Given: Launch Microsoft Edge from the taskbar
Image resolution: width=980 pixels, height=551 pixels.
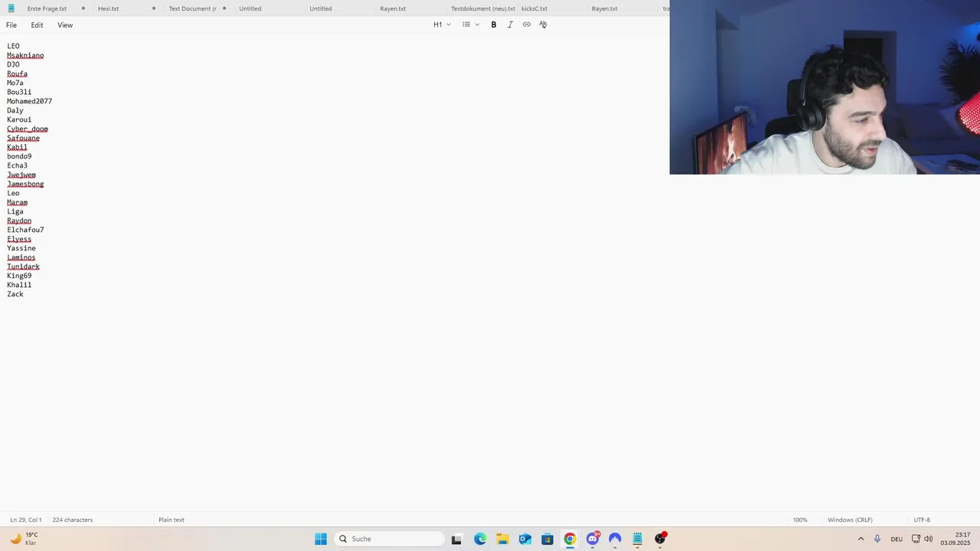Looking at the screenshot, I should coord(480,539).
